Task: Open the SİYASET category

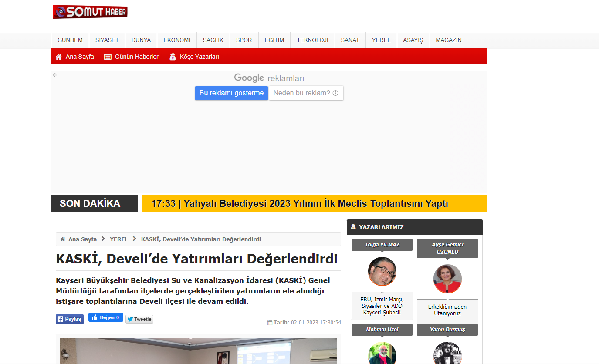Action: [x=107, y=40]
